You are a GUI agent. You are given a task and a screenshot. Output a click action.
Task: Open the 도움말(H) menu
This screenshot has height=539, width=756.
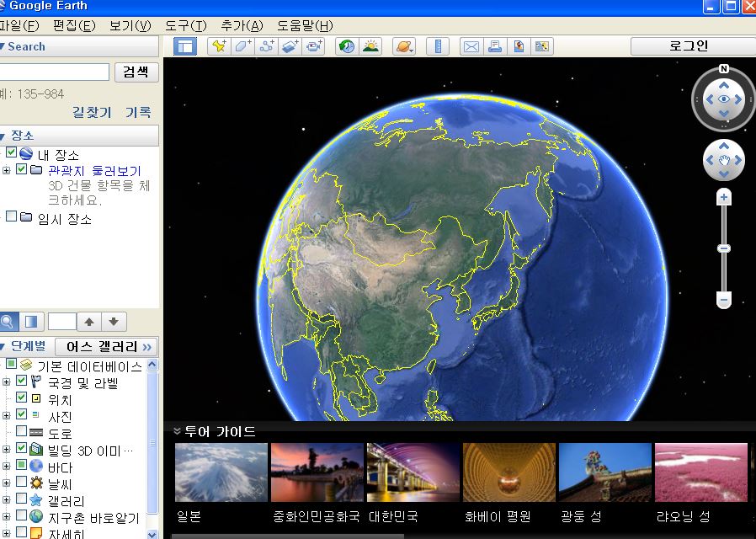[305, 25]
